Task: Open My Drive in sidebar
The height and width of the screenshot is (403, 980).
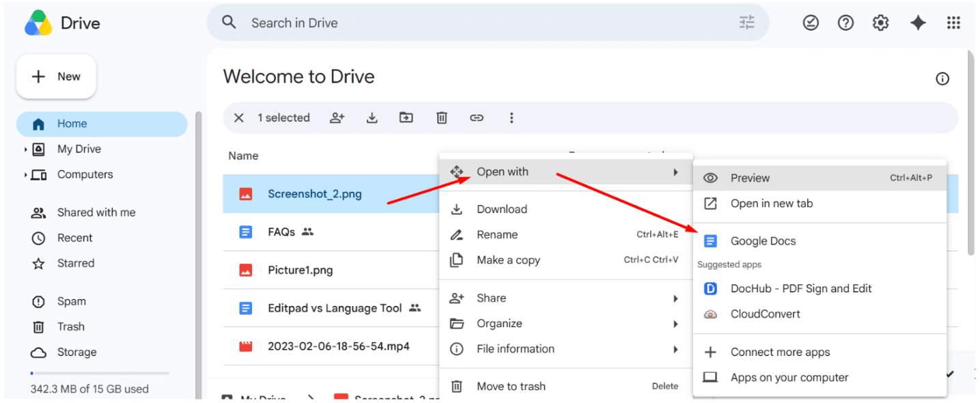Action: tap(79, 149)
